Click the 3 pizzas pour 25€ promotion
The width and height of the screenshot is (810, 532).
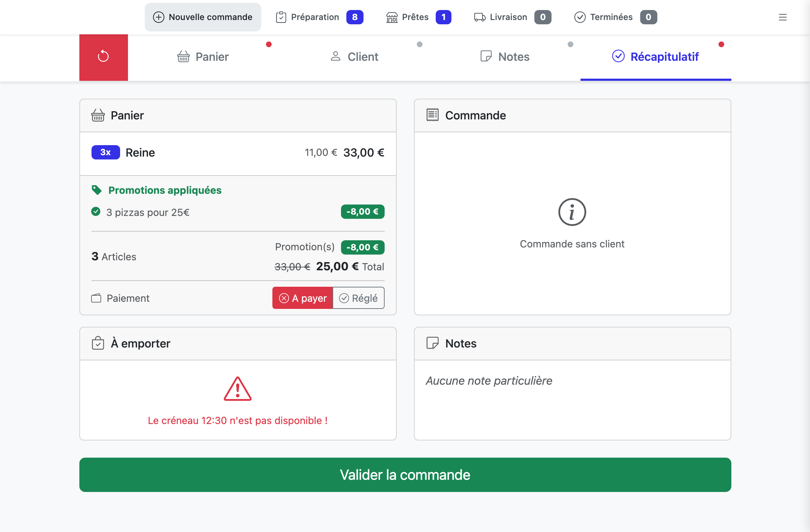point(148,212)
